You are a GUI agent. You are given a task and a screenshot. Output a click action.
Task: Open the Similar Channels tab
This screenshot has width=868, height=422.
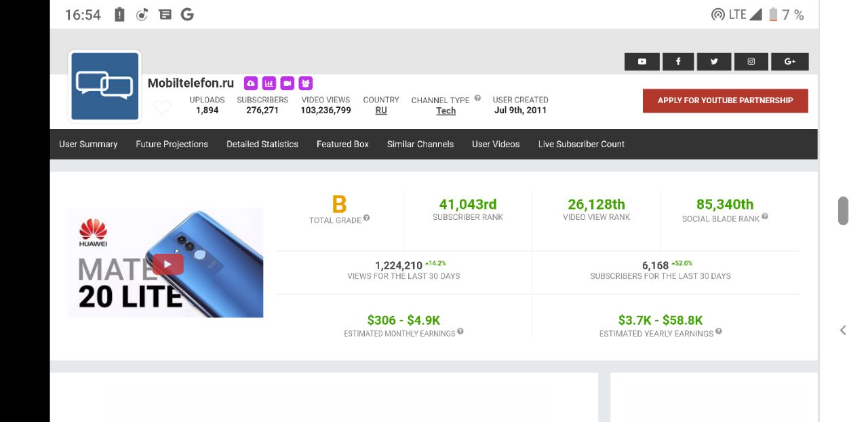(x=420, y=144)
